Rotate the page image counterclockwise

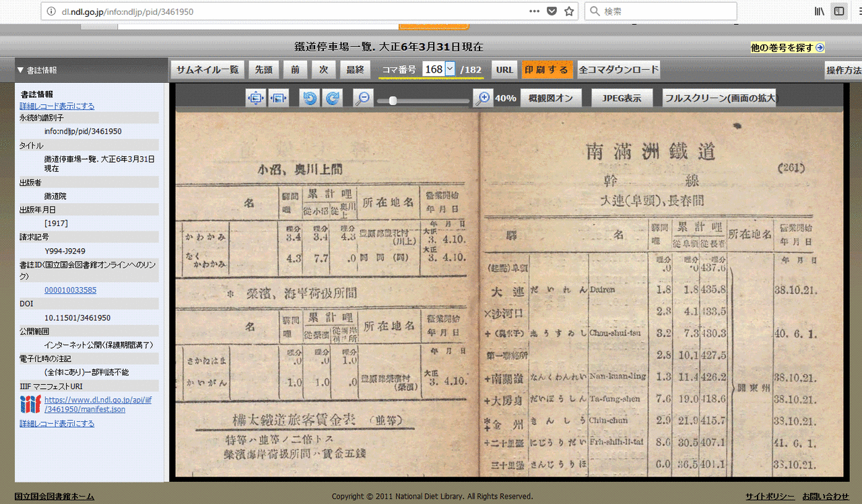[x=310, y=98]
